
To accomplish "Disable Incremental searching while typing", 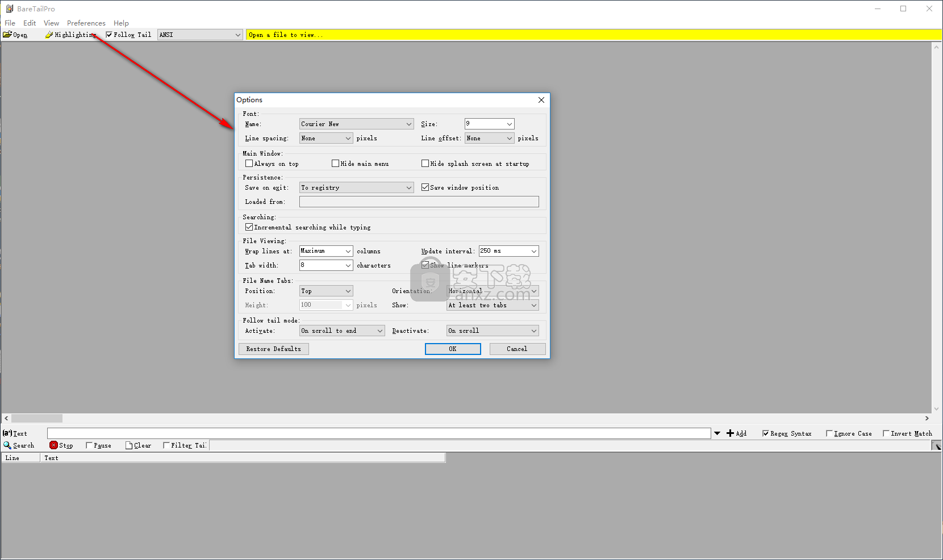I will click(x=249, y=227).
